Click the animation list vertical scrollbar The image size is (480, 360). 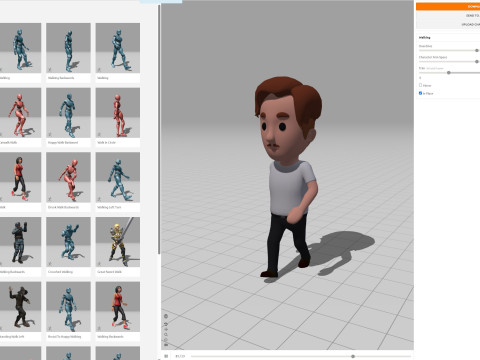159,130
